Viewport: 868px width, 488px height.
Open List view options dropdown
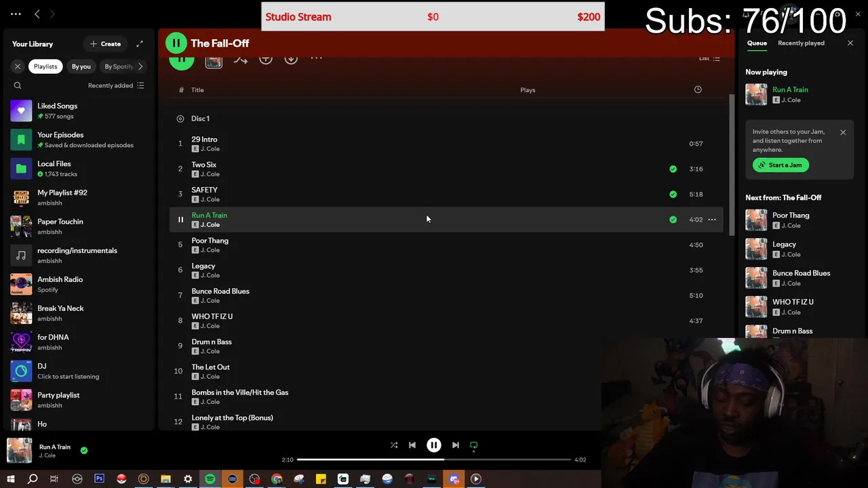click(x=709, y=58)
